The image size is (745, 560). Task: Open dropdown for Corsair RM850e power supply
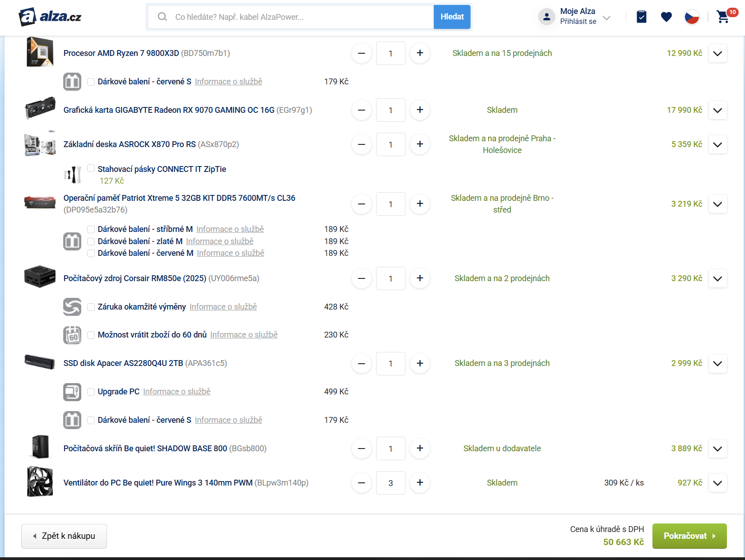(x=717, y=279)
